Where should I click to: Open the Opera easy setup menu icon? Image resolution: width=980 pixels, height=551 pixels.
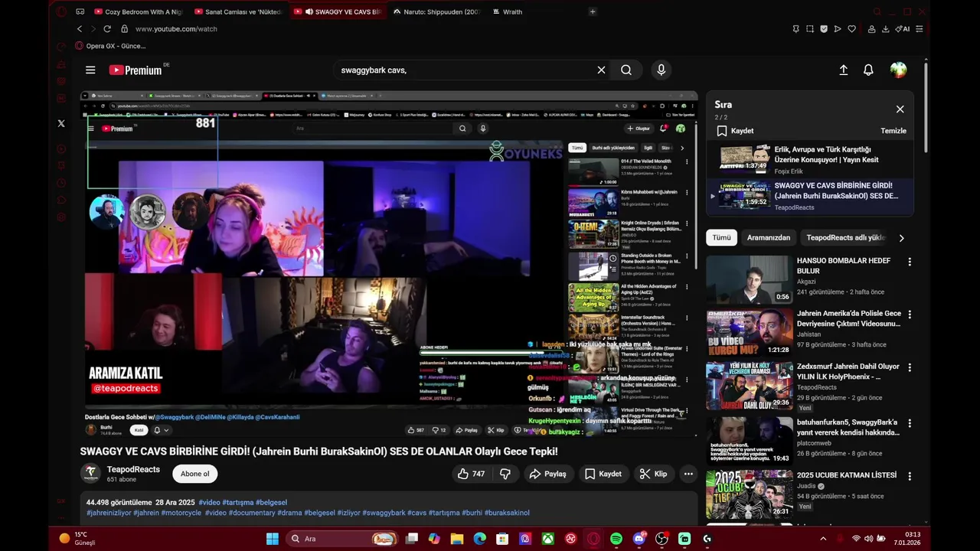pos(920,29)
